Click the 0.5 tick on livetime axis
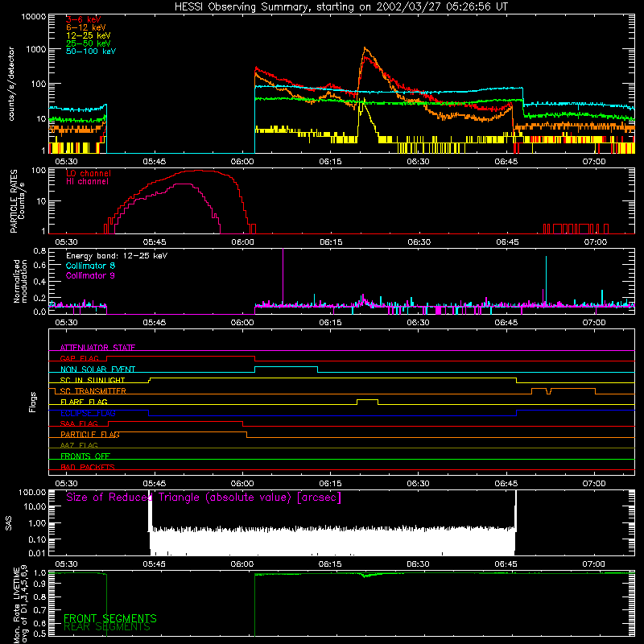The image size is (644, 644). (x=40, y=634)
